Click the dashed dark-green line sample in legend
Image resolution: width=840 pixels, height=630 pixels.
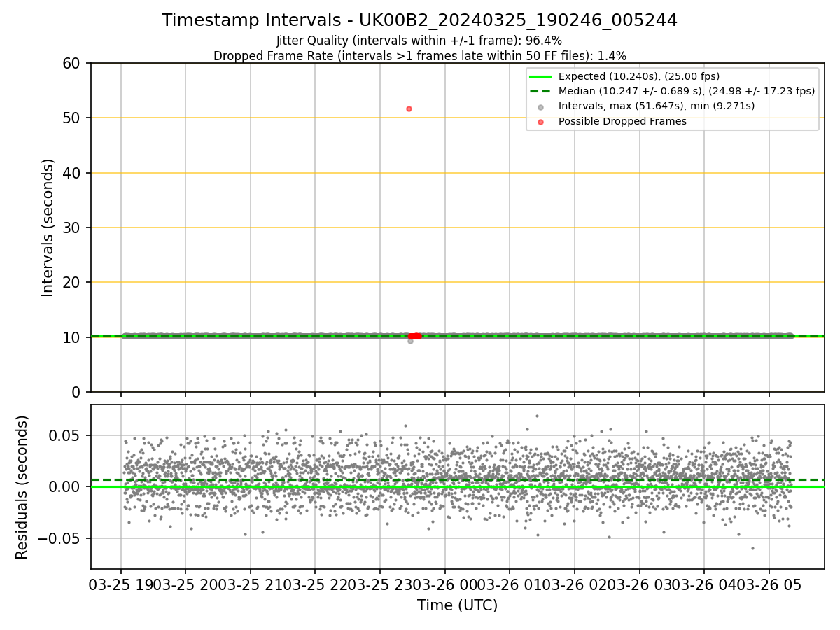[540, 91]
